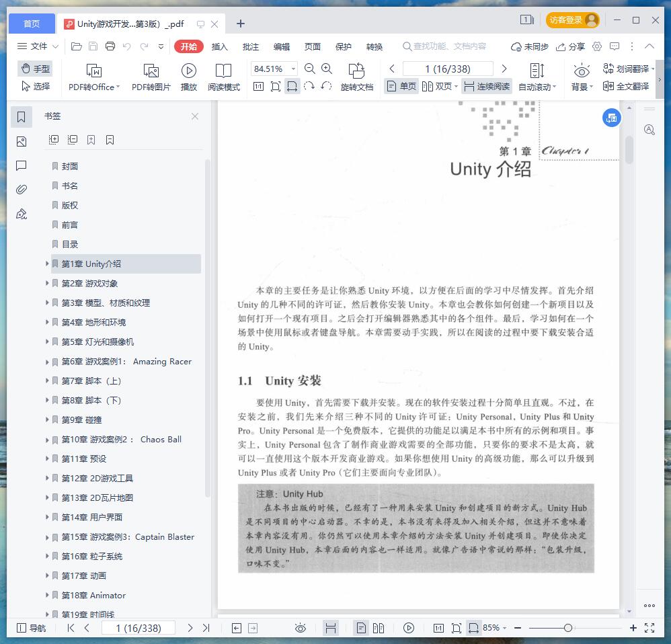Switch to the 保护 tab

(x=343, y=46)
